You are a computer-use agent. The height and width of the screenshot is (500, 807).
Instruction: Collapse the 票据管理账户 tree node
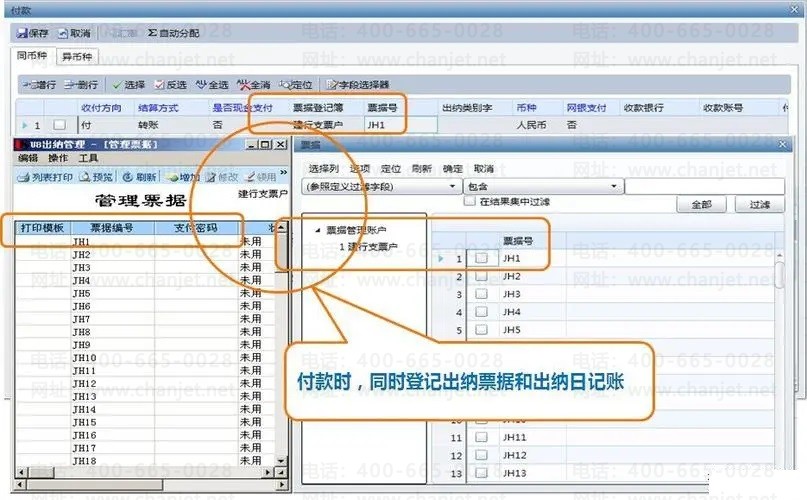(318, 230)
